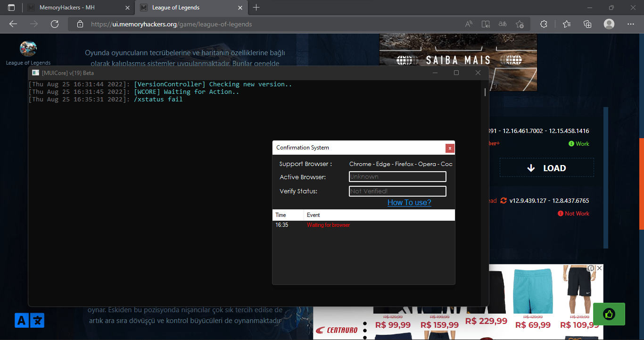The width and height of the screenshot is (644, 340).
Task: Close the Centauro ad banner
Action: 599,268
